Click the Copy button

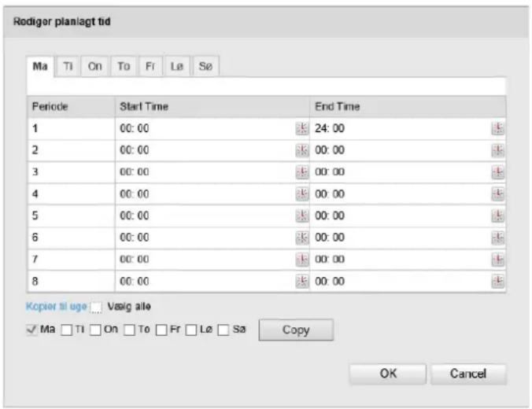coord(296,330)
